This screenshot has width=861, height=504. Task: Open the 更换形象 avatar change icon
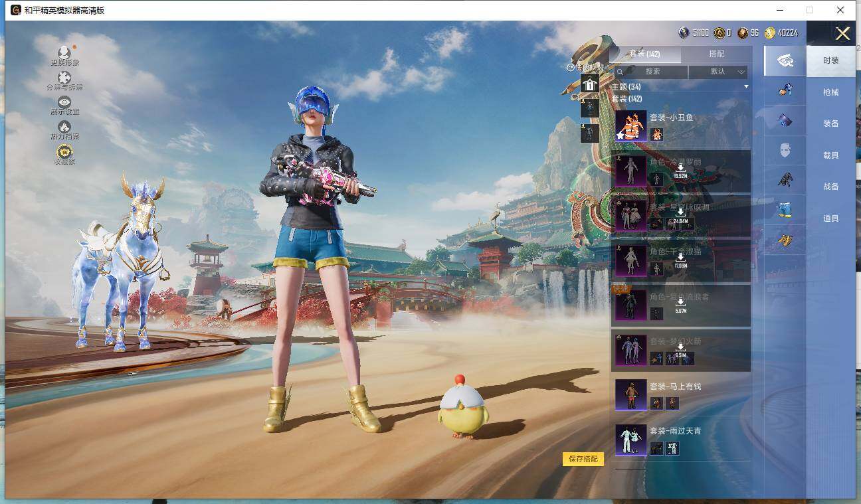(x=64, y=52)
